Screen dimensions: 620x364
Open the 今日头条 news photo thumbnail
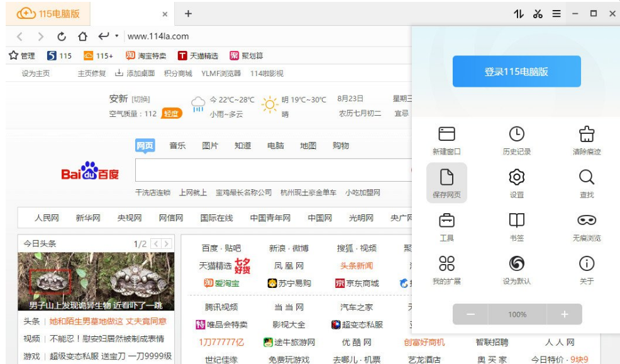(96, 282)
